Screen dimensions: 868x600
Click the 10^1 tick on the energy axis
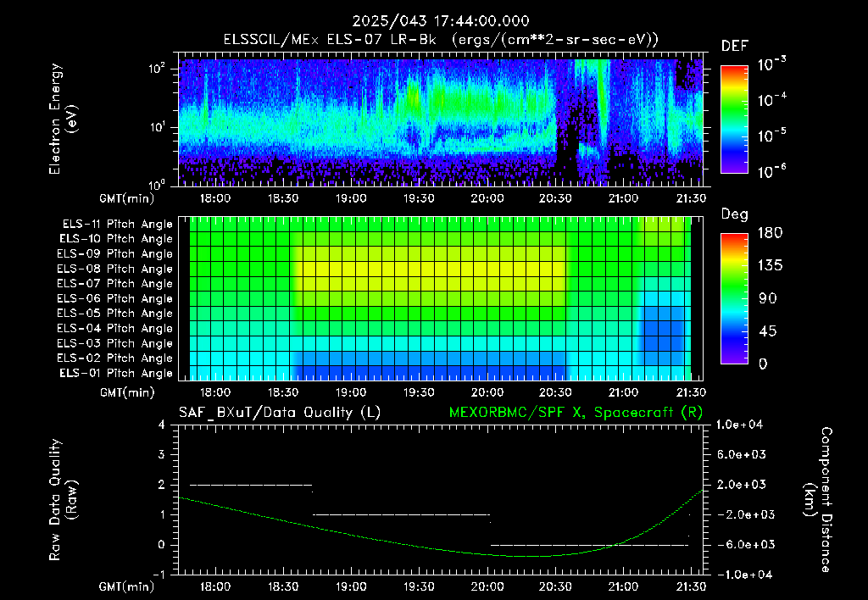point(157,127)
